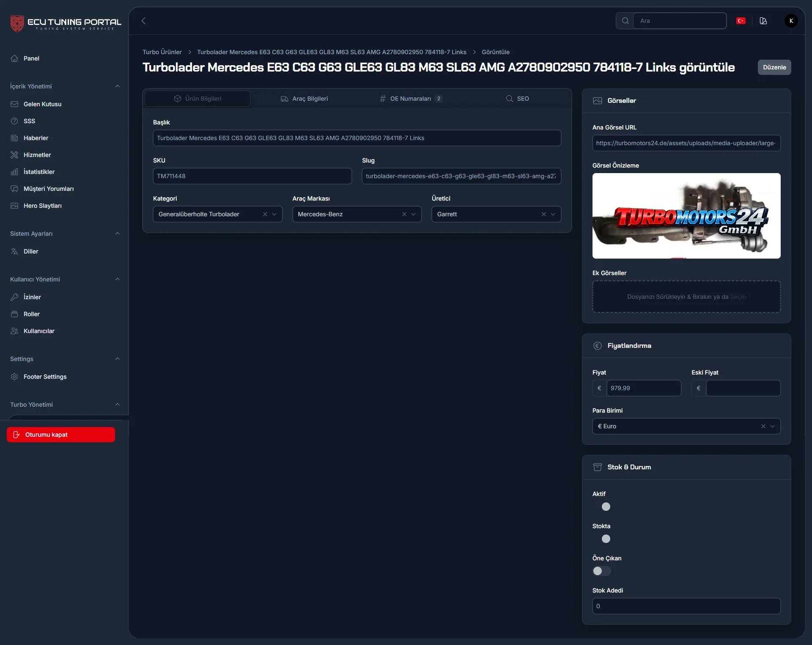Click the Stok Adedi input field
Screen dimensions: 812x645
[x=686, y=606]
